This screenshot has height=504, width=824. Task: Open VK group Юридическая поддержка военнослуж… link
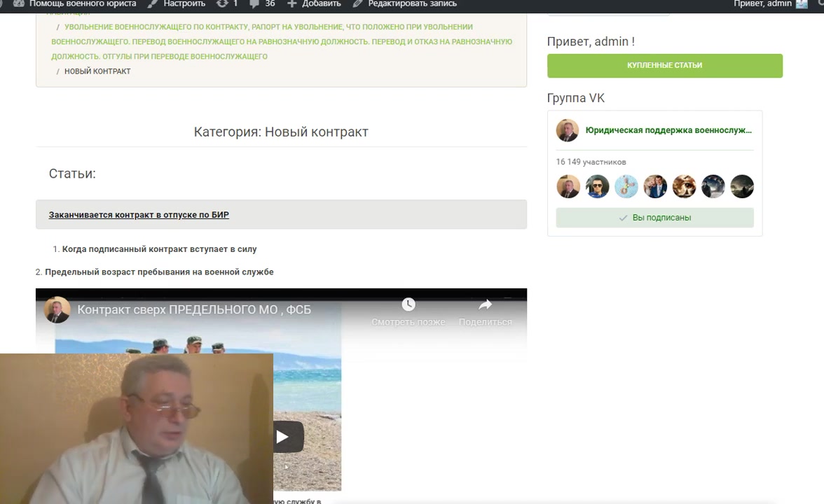[x=668, y=130]
